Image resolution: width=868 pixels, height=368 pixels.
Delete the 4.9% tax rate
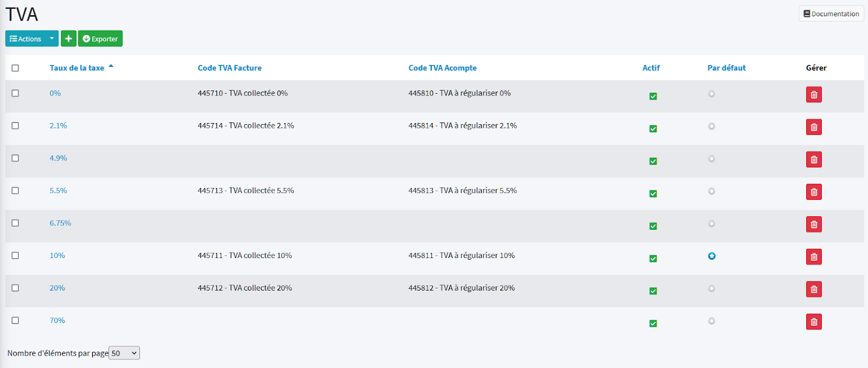[814, 160]
